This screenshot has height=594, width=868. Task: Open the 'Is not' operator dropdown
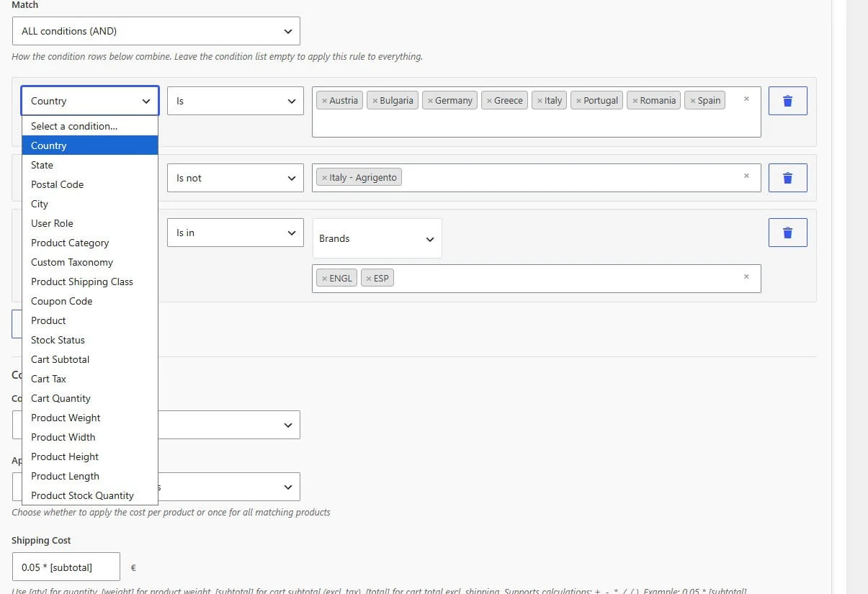point(236,178)
